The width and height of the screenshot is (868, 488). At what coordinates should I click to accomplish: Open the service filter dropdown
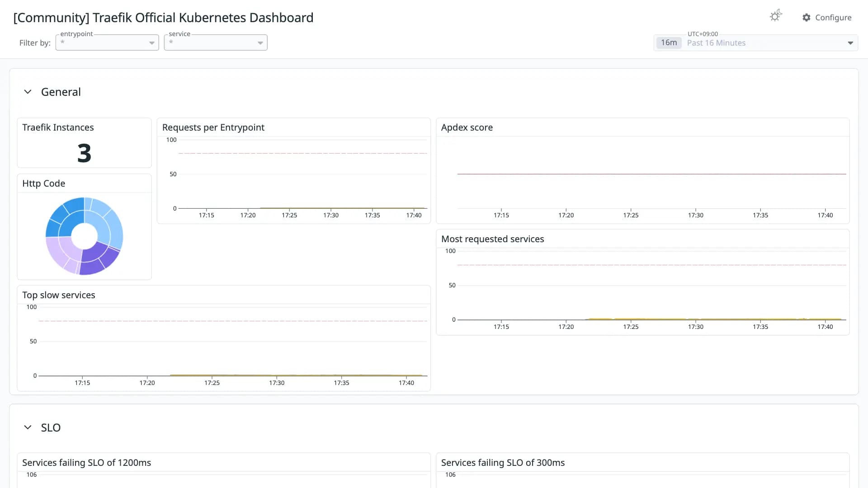(216, 42)
